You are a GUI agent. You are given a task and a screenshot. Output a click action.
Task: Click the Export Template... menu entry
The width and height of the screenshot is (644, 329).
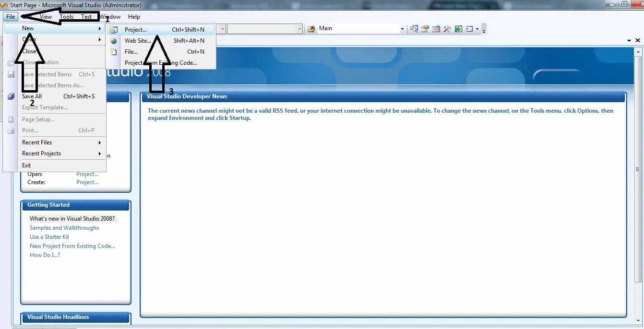point(55,107)
